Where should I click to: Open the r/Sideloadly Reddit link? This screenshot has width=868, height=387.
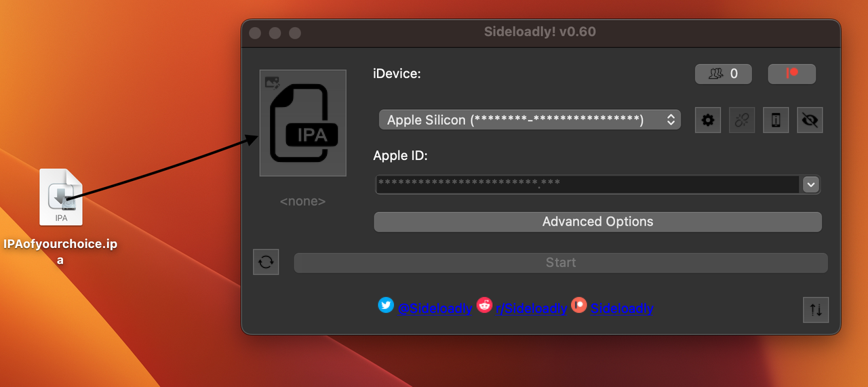coord(531,308)
